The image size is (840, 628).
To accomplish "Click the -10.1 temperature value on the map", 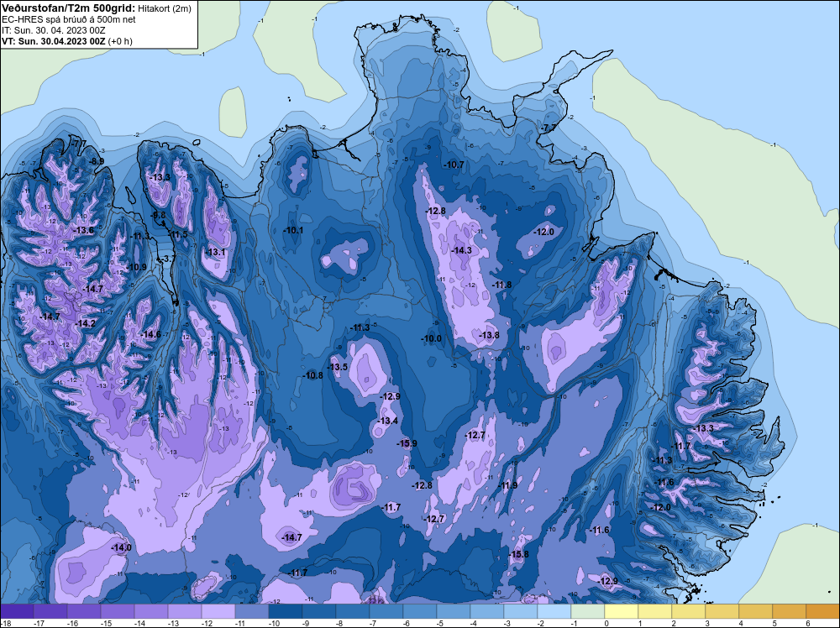I will point(293,230).
